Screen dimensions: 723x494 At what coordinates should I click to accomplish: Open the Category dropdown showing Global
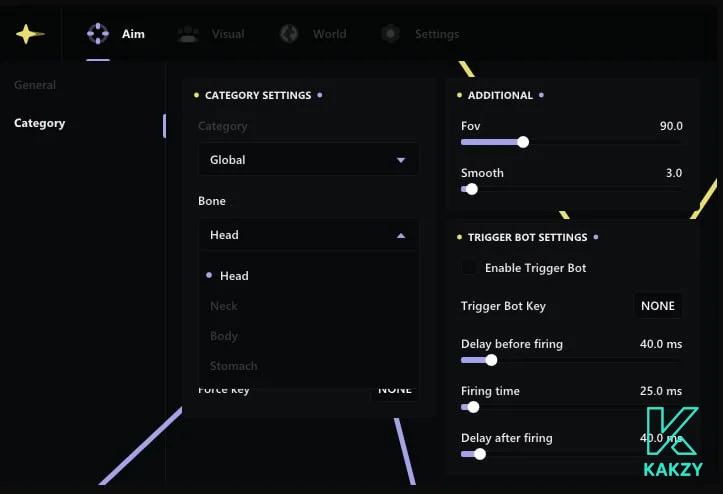tap(308, 160)
